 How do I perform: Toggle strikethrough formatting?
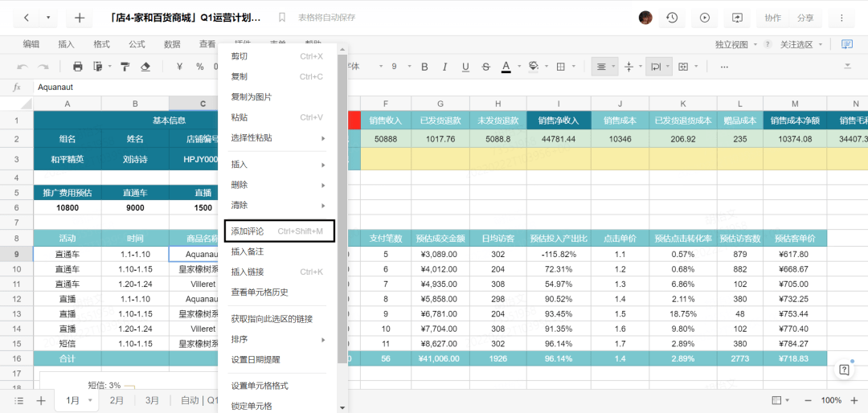486,67
